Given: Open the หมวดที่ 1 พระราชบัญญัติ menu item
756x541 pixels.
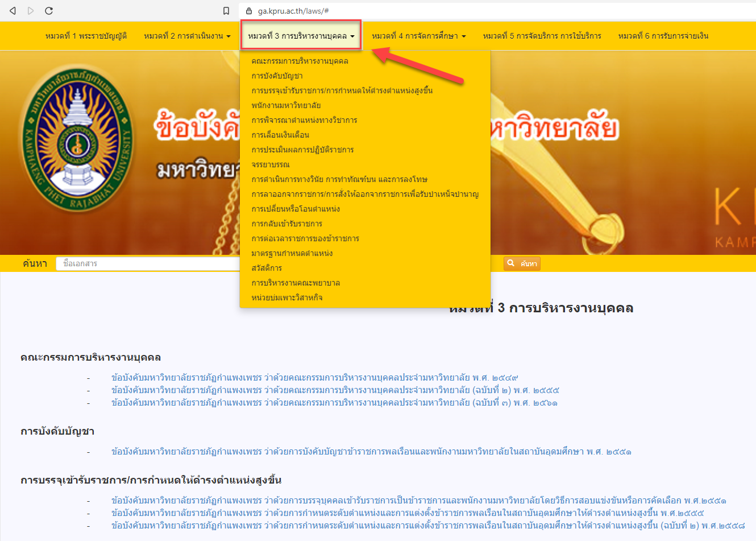Looking at the screenshot, I should tap(86, 36).
